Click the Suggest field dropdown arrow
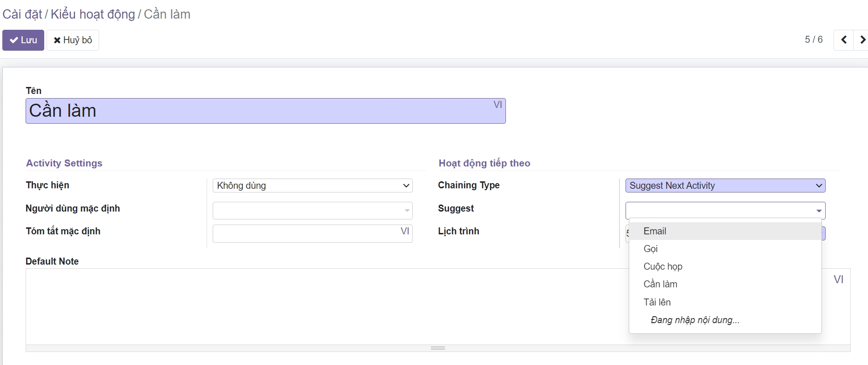868x365 pixels. coord(819,211)
